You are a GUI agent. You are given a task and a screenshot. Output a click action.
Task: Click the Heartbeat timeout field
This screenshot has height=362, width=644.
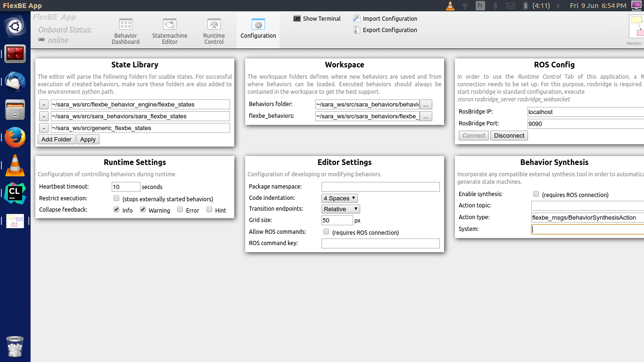tap(126, 187)
